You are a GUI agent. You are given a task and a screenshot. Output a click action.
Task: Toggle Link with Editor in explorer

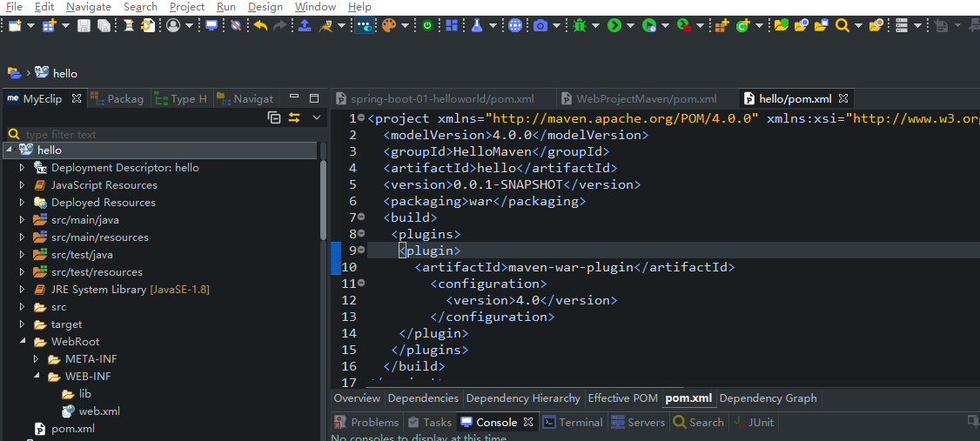tap(294, 117)
